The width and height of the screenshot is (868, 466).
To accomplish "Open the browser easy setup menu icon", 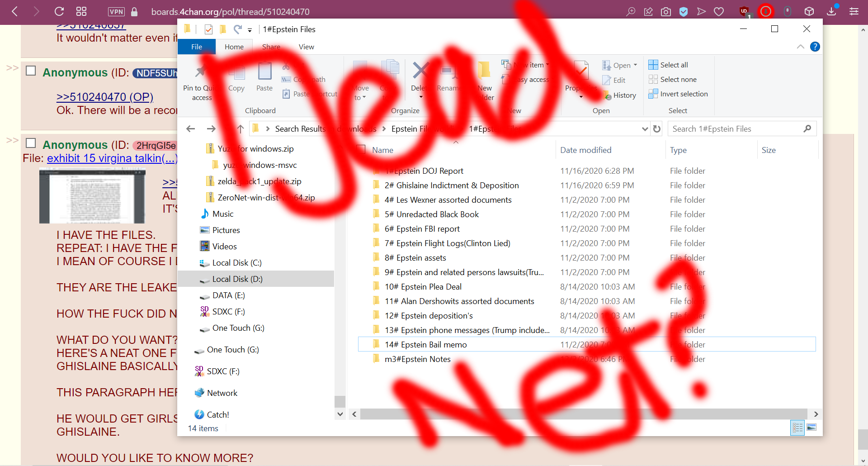I will [854, 11].
